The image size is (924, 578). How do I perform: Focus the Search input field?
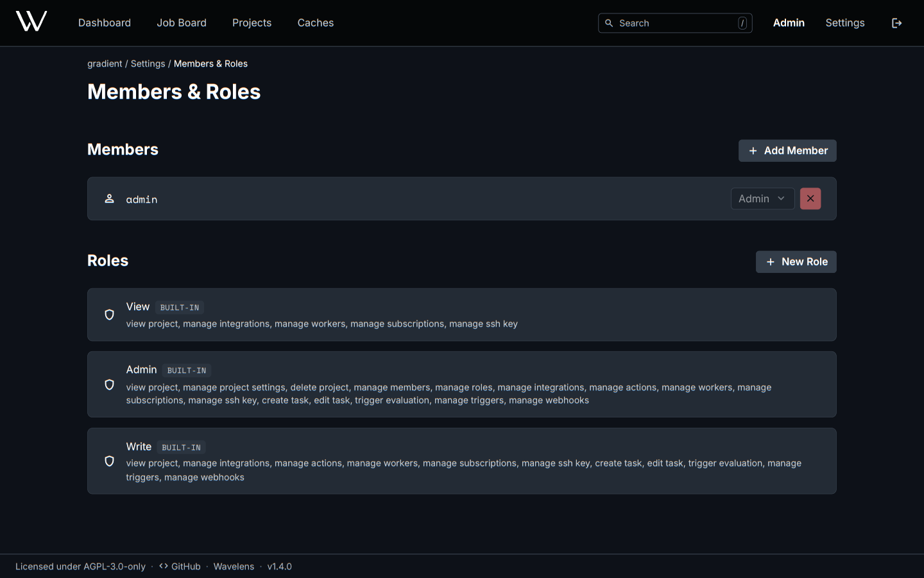click(x=675, y=23)
